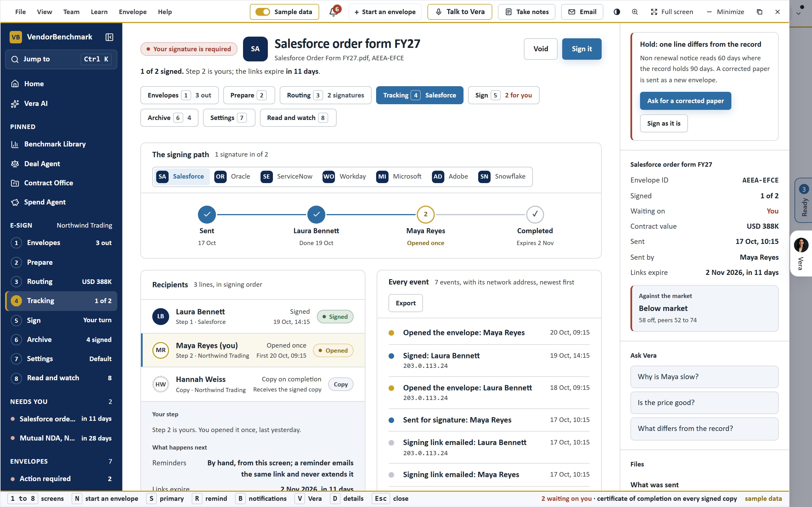This screenshot has width=812, height=507.
Task: Open the notifications bell icon
Action: coord(334,12)
